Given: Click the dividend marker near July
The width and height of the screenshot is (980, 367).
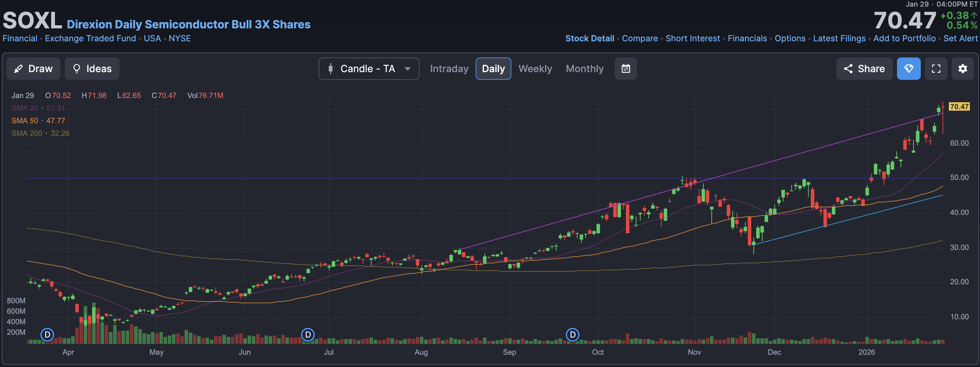Looking at the screenshot, I should click(x=308, y=335).
